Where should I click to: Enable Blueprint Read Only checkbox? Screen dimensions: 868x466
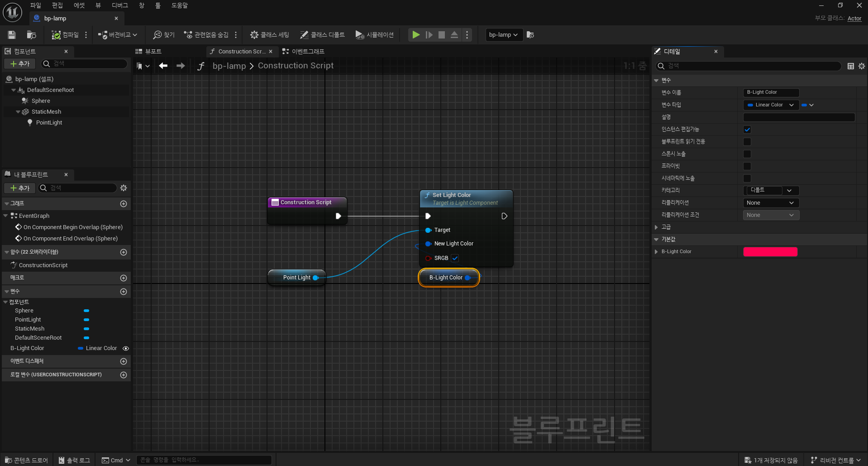[747, 142]
